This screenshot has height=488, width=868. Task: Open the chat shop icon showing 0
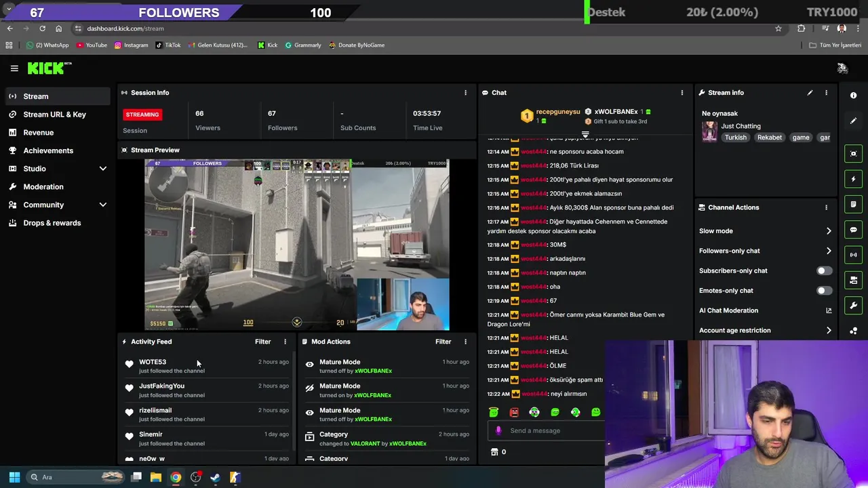[494, 452]
